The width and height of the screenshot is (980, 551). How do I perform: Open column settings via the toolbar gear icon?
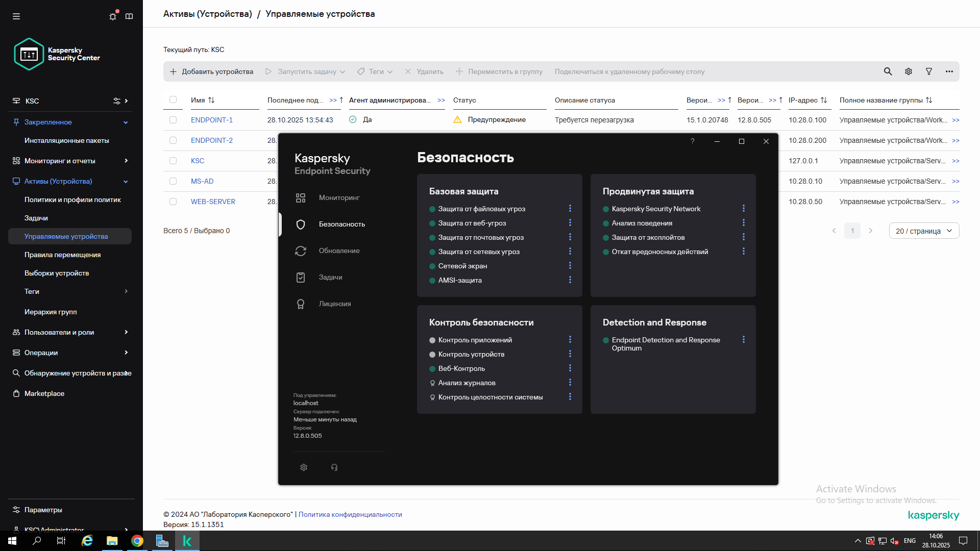pos(909,71)
